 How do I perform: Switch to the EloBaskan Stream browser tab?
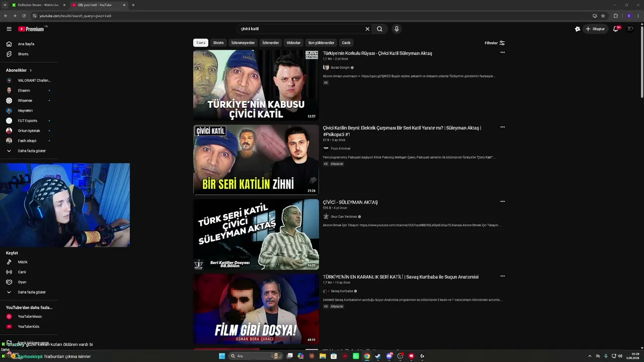coord(38,5)
